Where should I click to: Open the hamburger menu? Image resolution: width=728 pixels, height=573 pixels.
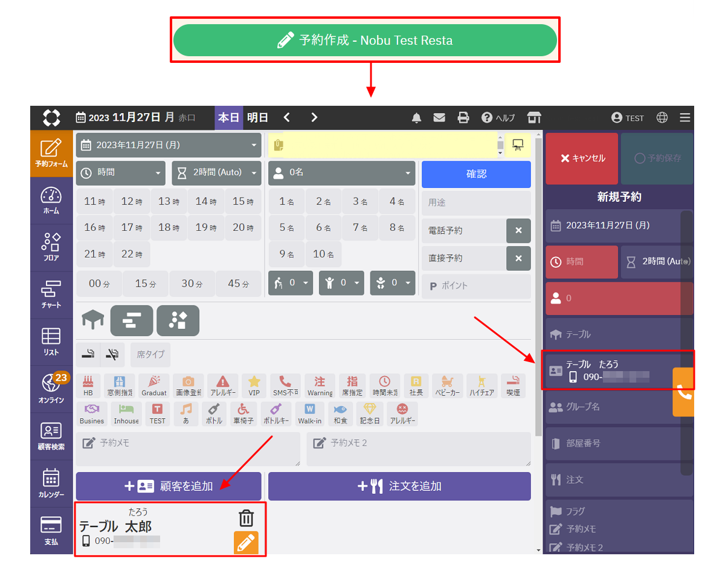point(685,118)
